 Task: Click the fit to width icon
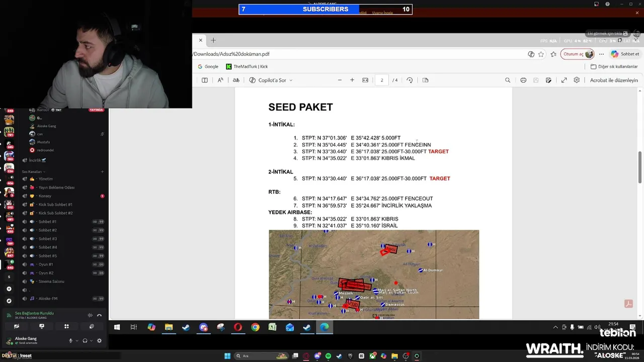365,80
